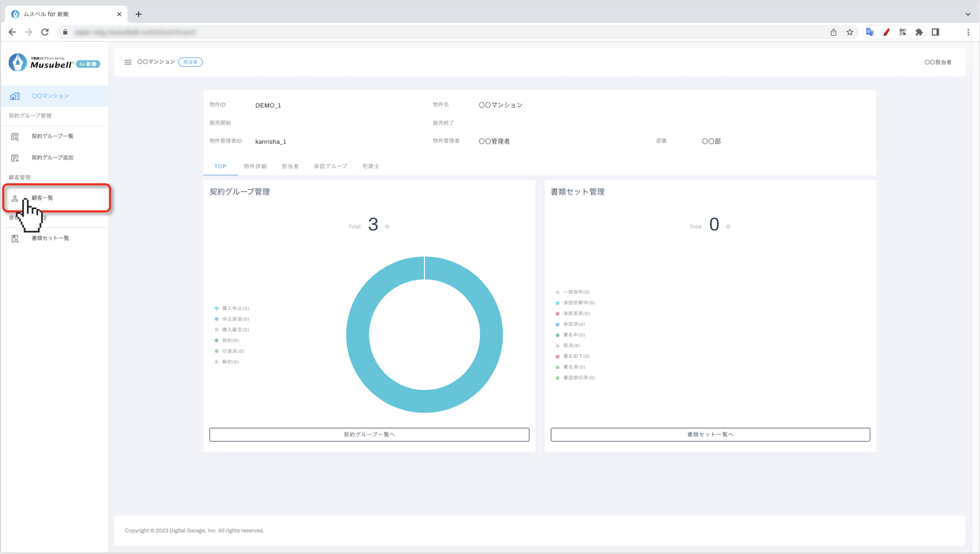Click 書類セット一覧へ button
This screenshot has height=554, width=980.
click(x=710, y=435)
